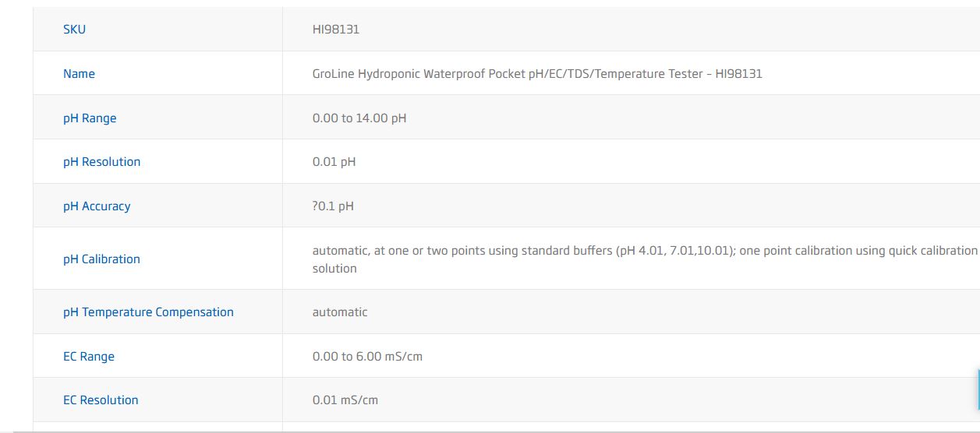Select the 0.00 to 14.00 pH value

[359, 118]
